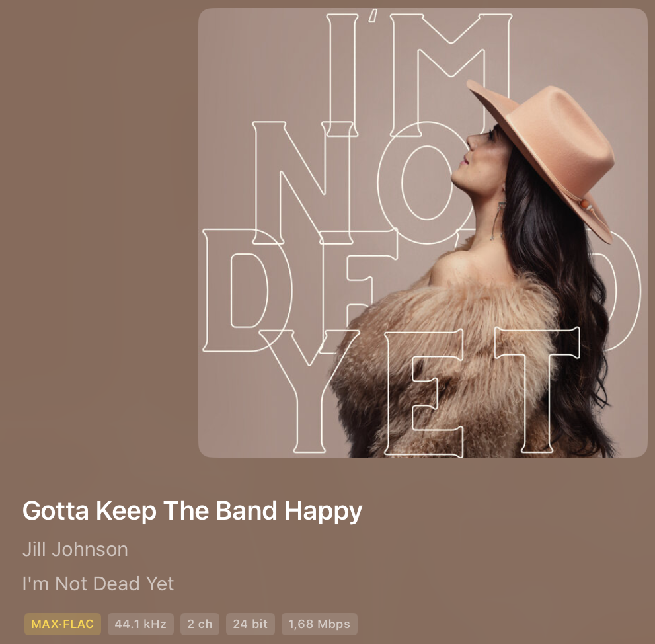
Task: Select the 44.1 kHz sample rate badge
Action: click(141, 624)
